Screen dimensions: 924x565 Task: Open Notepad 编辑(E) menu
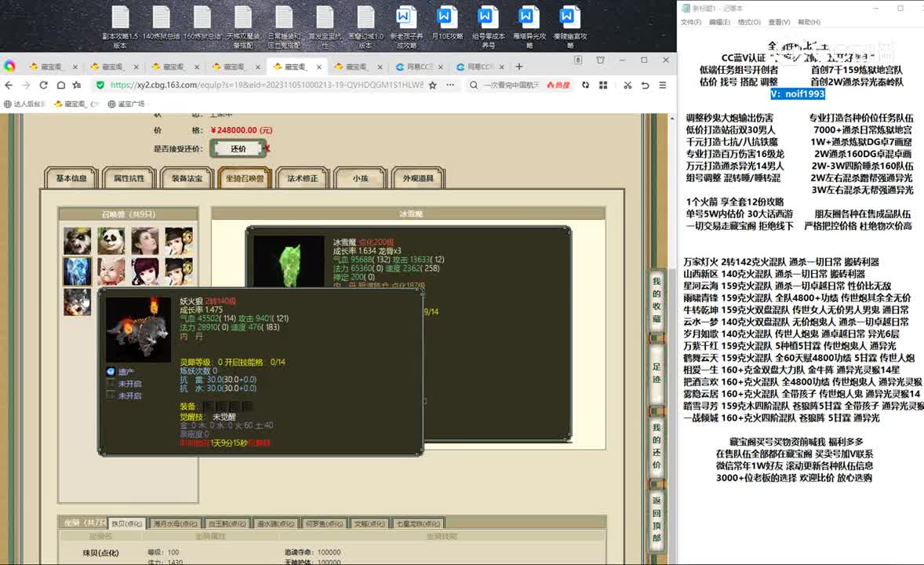click(x=719, y=22)
